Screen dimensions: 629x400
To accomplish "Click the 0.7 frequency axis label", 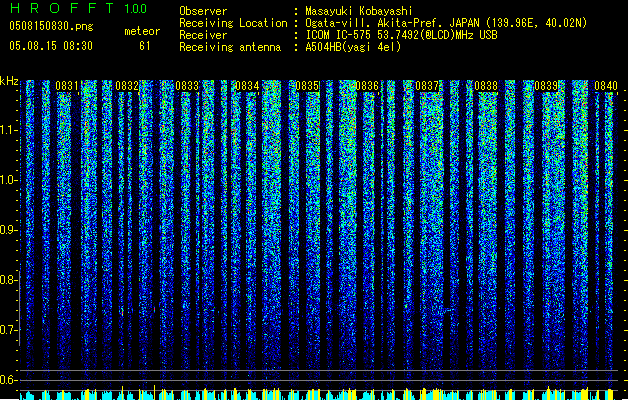I will click(8, 330).
